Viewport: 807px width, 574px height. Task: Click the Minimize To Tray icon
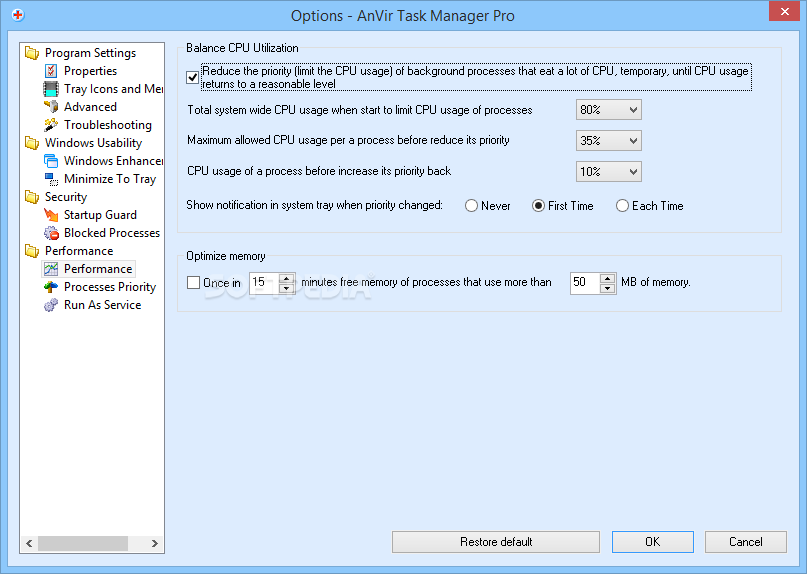(51, 179)
